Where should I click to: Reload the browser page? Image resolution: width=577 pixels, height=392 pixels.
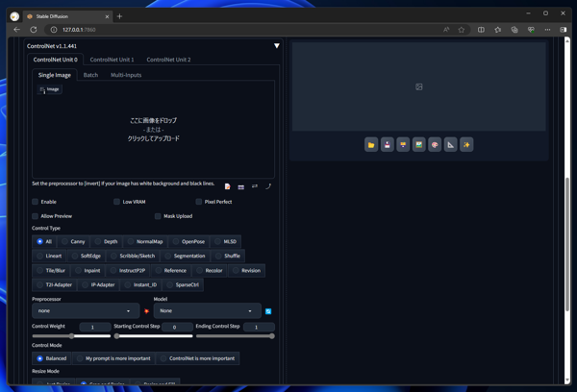[x=34, y=30]
